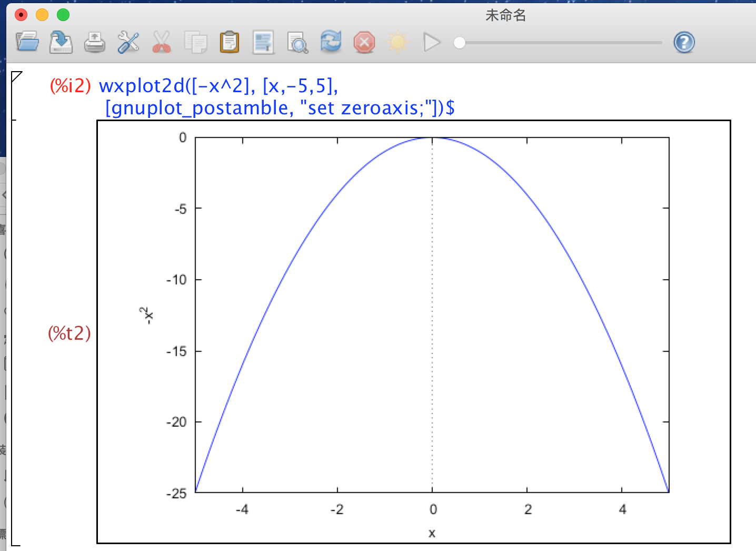The width and height of the screenshot is (756, 551).
Task: Click the Save document icon
Action: click(61, 42)
